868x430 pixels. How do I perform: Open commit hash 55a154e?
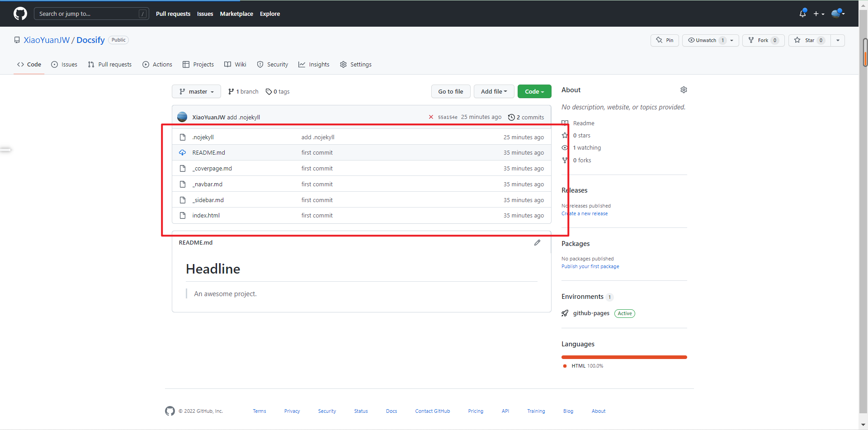pyautogui.click(x=448, y=117)
